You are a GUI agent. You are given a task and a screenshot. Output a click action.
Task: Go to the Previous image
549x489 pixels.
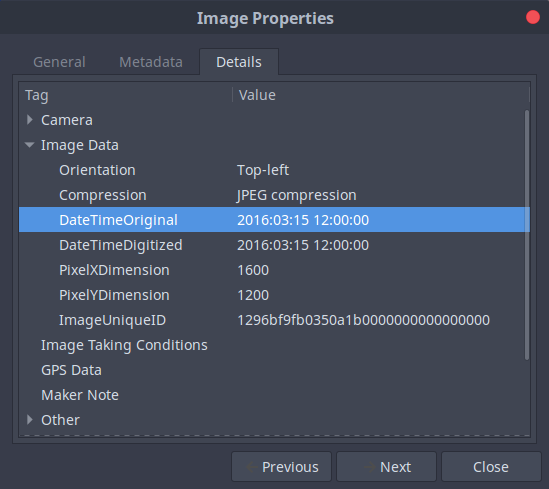click(x=282, y=467)
